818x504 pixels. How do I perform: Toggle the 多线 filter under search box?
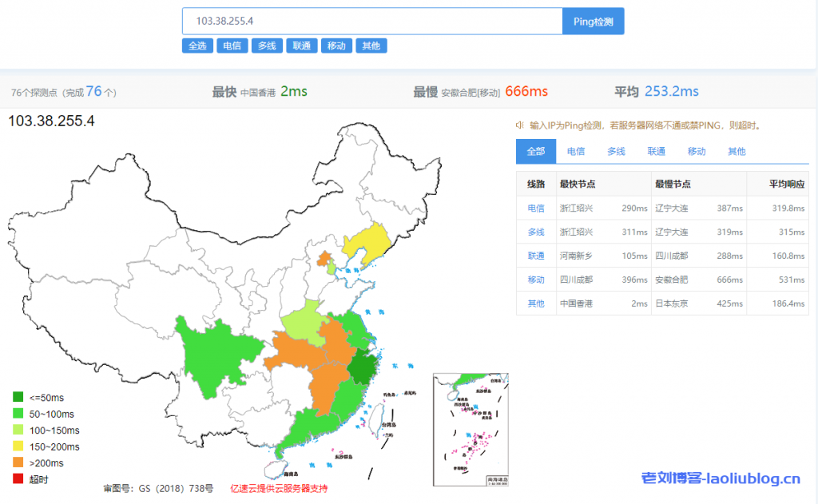point(267,46)
